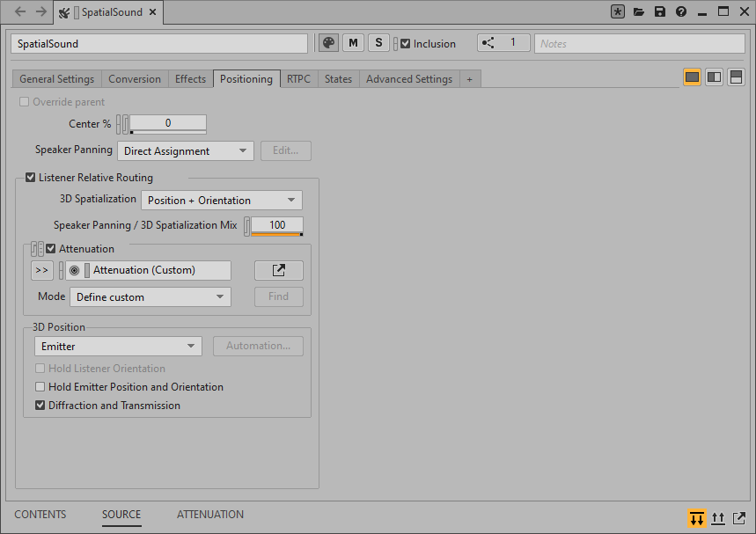
Task: Enable Hold Emitter Position and Orientation
Action: 40,387
